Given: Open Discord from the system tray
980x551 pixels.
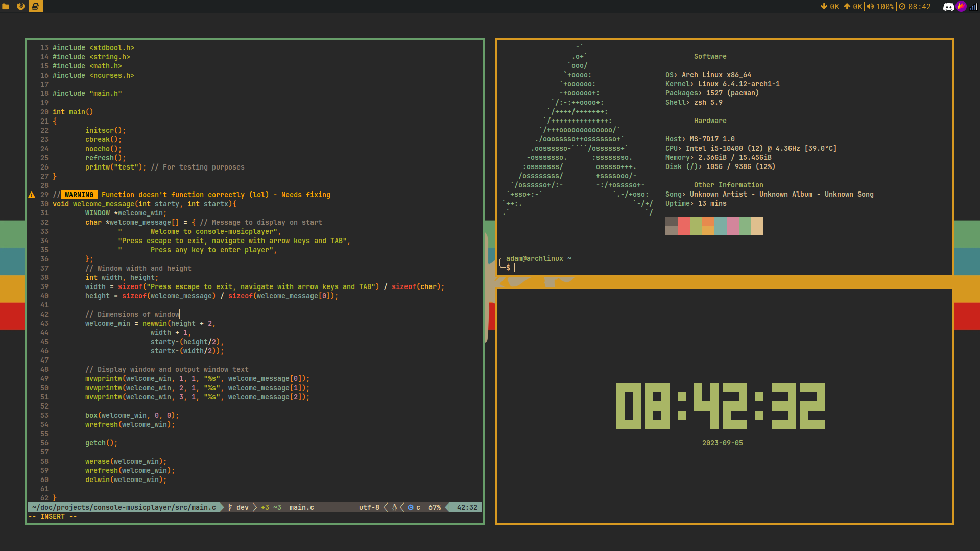Looking at the screenshot, I should click(x=948, y=7).
